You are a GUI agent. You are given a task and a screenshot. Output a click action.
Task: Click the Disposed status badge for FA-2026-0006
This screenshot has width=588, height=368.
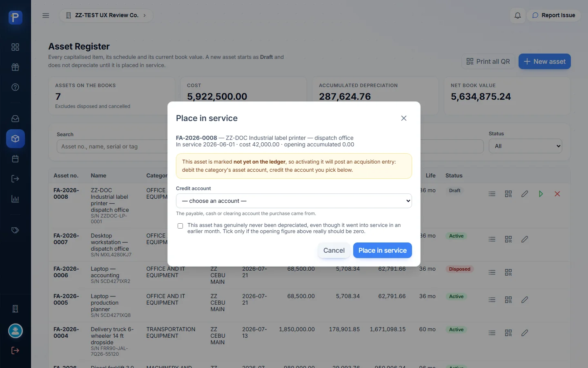[460, 269]
